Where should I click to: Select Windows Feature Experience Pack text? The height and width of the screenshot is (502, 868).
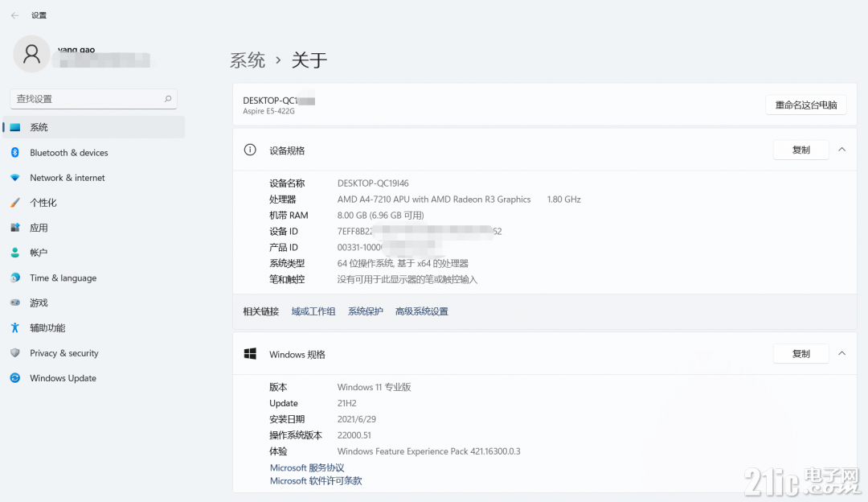click(429, 451)
